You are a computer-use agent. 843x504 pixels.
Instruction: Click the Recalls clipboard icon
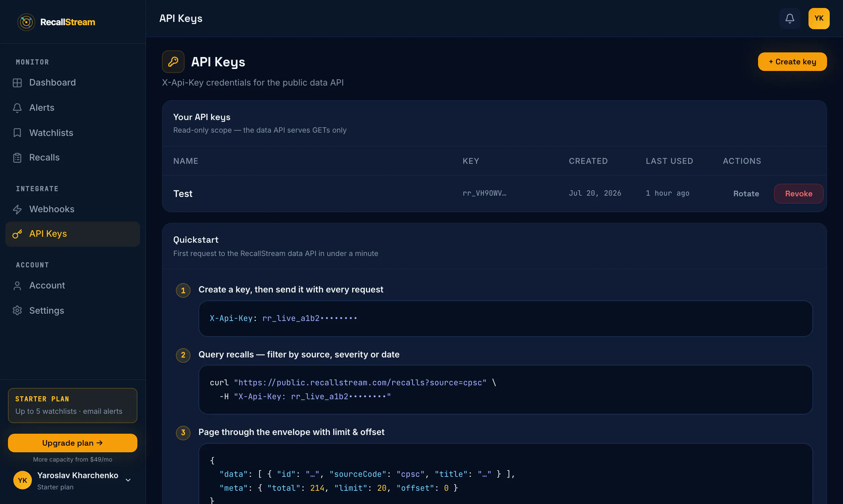click(x=17, y=158)
